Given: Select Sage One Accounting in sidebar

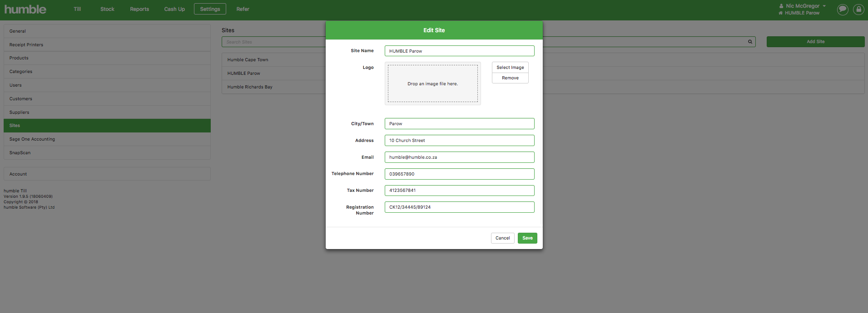Looking at the screenshot, I should (x=107, y=139).
